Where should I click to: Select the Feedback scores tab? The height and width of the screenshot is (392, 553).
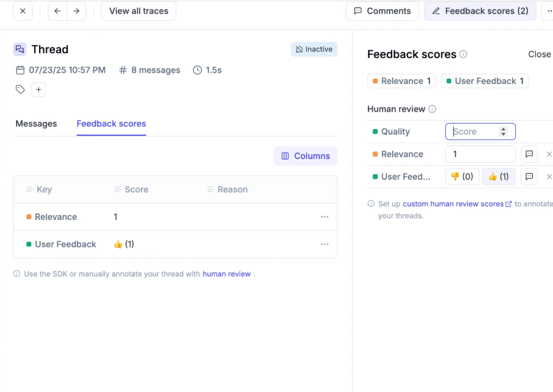pos(111,124)
